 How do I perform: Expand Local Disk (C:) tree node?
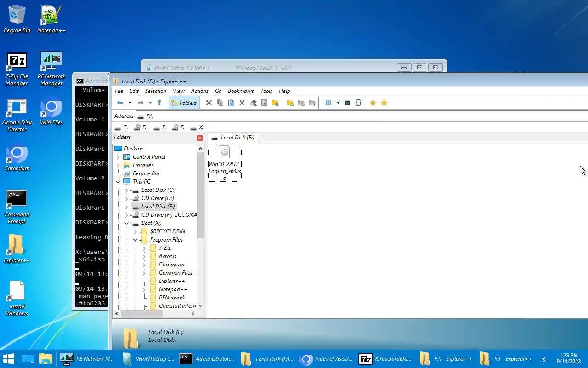click(127, 190)
